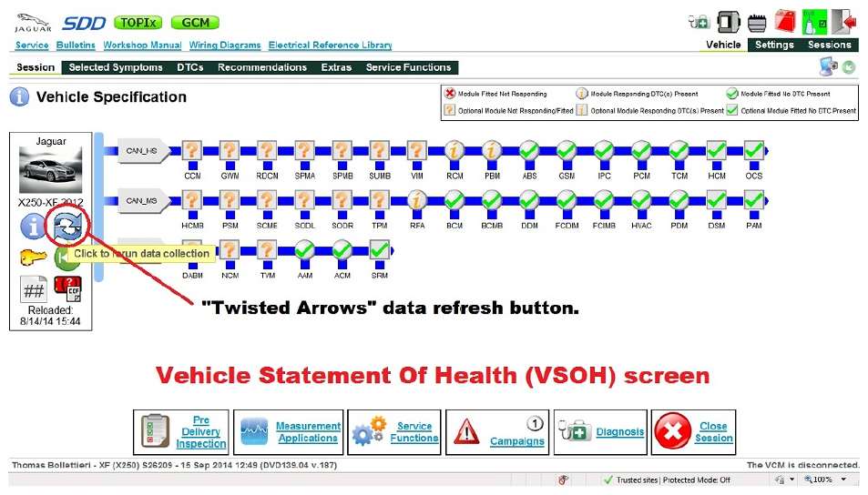The width and height of the screenshot is (868, 495).
Task: Open the BCM module status icon
Action: tap(454, 200)
